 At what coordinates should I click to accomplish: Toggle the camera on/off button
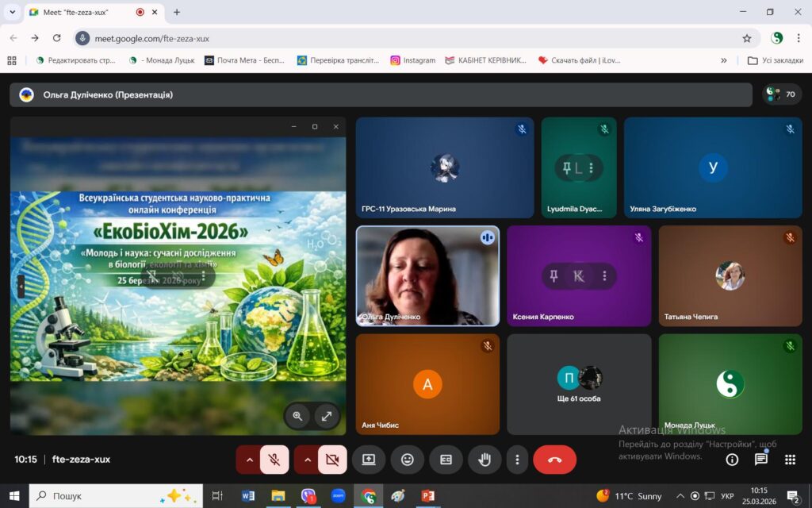coord(332,460)
